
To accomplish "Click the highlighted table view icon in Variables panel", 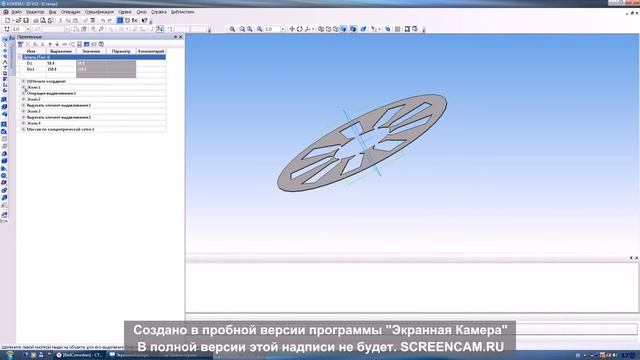I will pyautogui.click(x=87, y=44).
